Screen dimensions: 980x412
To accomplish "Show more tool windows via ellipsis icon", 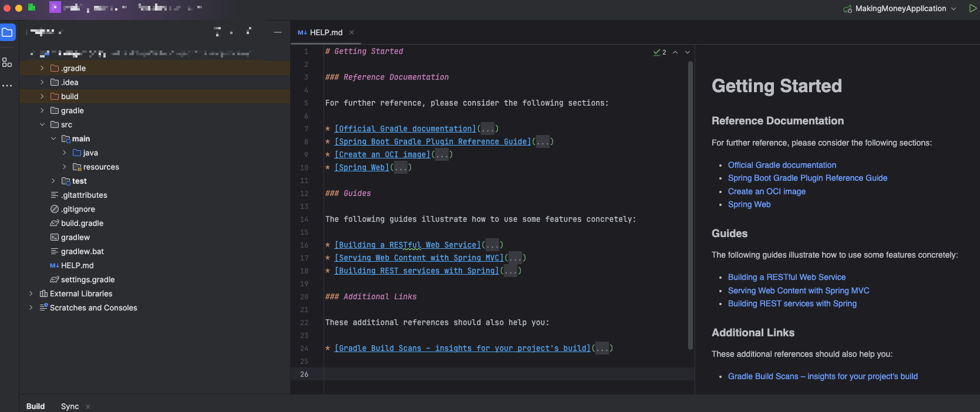I will coord(7,86).
